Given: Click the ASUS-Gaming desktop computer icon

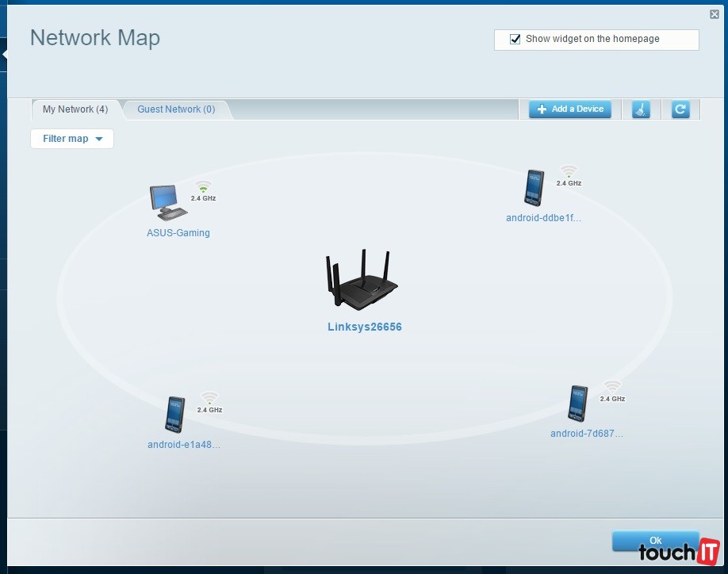Looking at the screenshot, I should point(169,202).
